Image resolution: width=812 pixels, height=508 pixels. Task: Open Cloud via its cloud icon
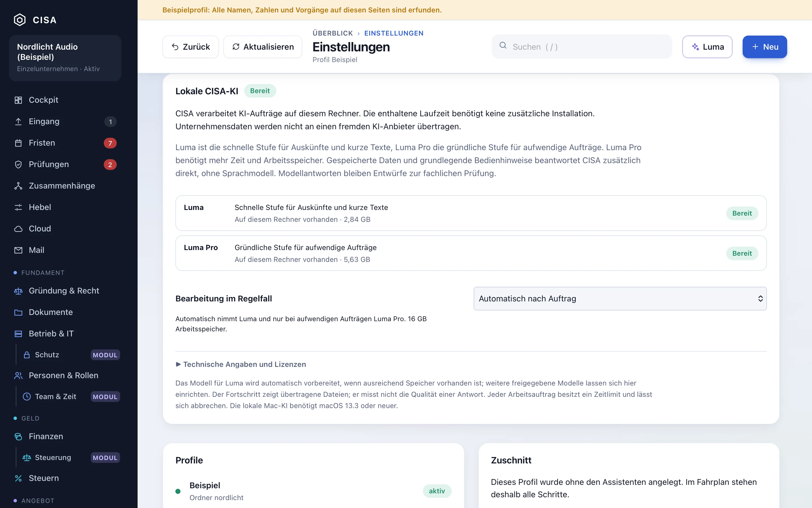(x=18, y=229)
